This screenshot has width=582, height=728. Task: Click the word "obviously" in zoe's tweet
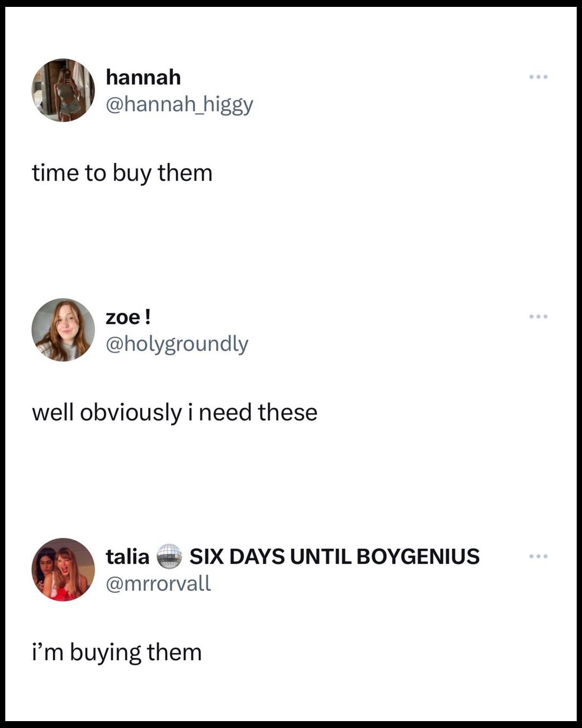(131, 412)
